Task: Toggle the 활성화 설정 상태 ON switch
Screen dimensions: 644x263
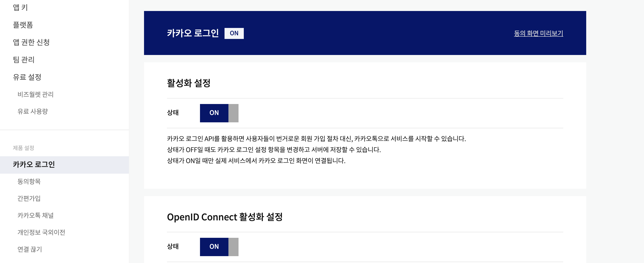Action: pyautogui.click(x=219, y=113)
